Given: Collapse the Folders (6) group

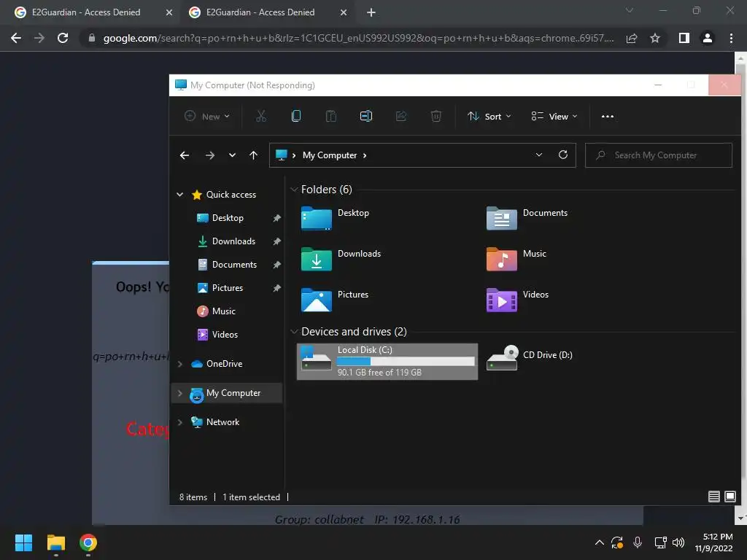Looking at the screenshot, I should 294,190.
